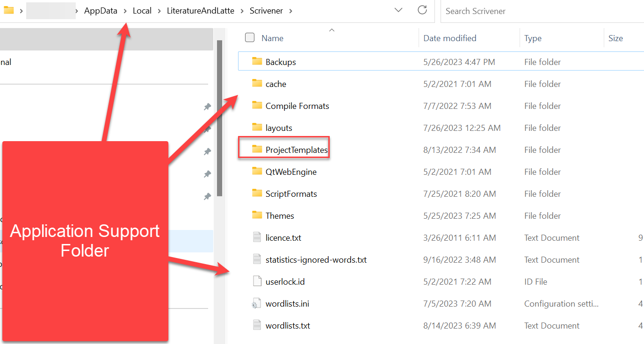Open the ProjectTemplates folder

pyautogui.click(x=297, y=150)
